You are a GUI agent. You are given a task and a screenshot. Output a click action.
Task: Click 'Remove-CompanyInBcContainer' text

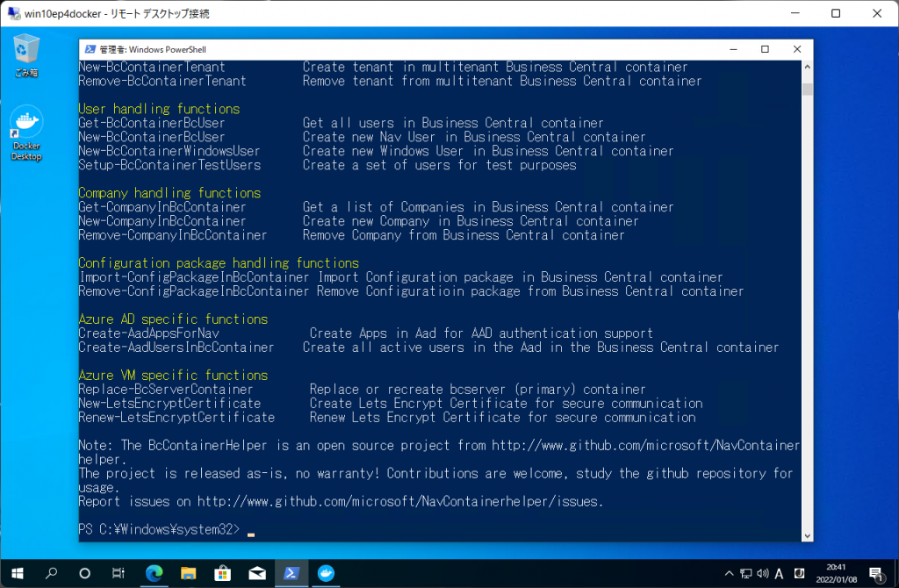click(173, 235)
